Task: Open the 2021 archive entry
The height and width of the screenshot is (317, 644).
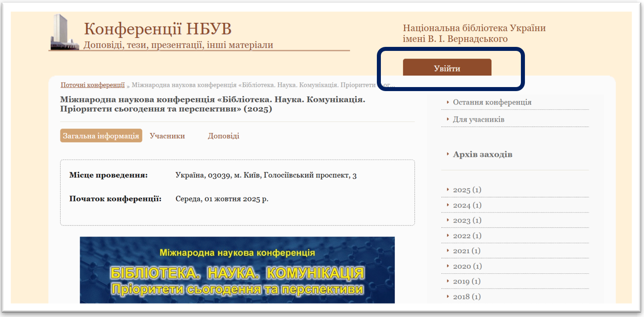Action: (467, 251)
